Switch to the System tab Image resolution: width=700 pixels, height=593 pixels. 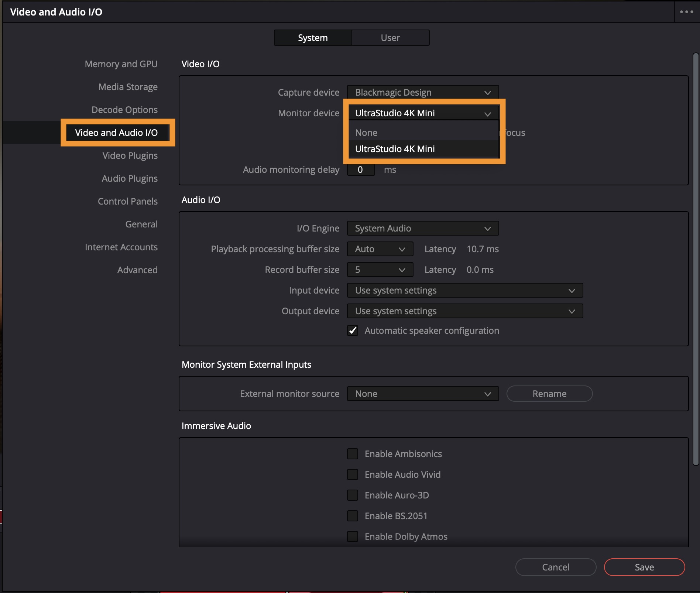point(313,38)
